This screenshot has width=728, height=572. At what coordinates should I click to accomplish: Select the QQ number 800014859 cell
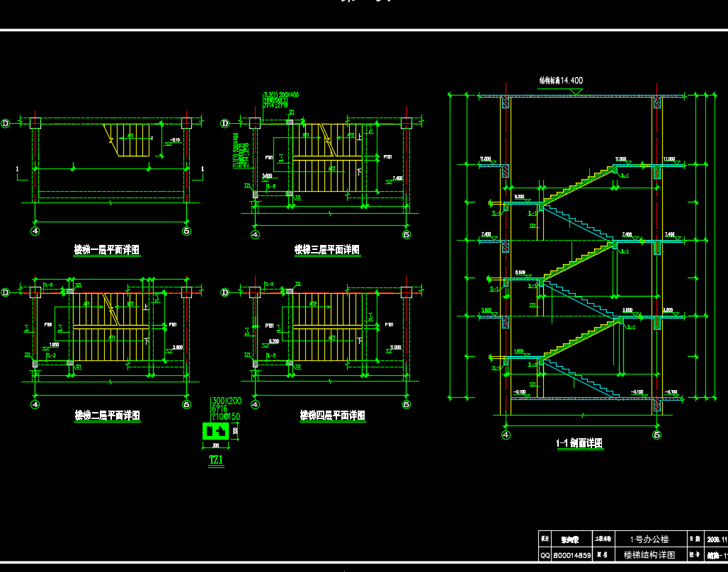(x=571, y=556)
